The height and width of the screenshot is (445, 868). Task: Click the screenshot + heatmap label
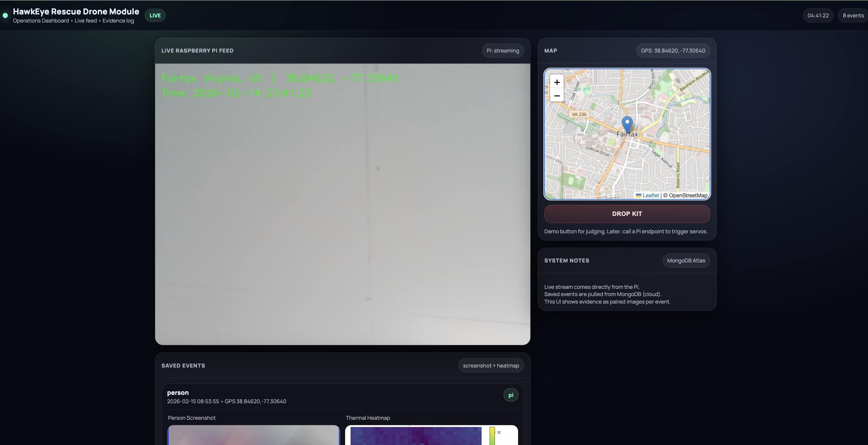491,366
